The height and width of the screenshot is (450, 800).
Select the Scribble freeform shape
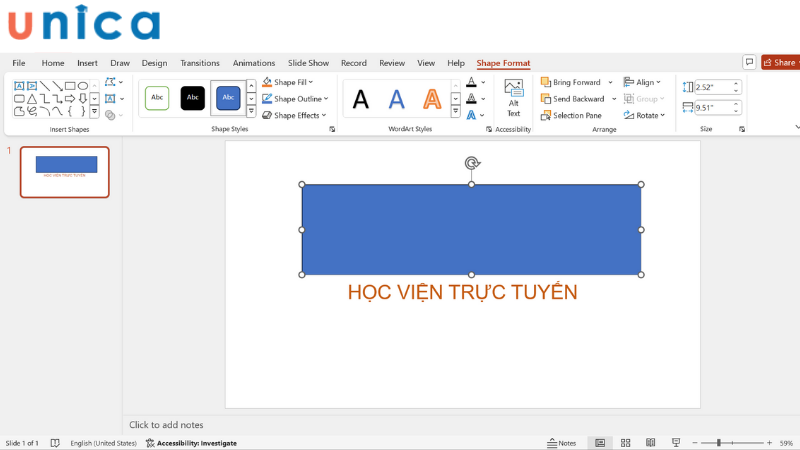pyautogui.click(x=32, y=111)
